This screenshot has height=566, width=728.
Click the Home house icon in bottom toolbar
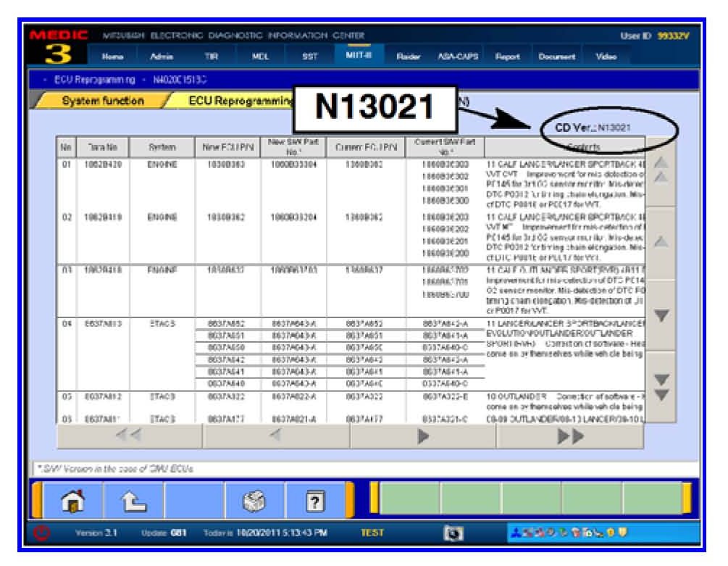72,499
